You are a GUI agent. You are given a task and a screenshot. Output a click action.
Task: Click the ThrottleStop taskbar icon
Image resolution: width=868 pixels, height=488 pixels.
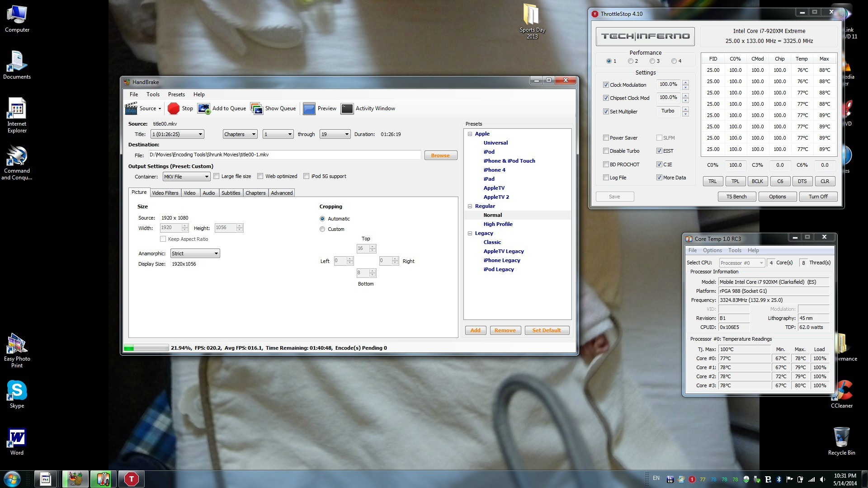coord(132,479)
